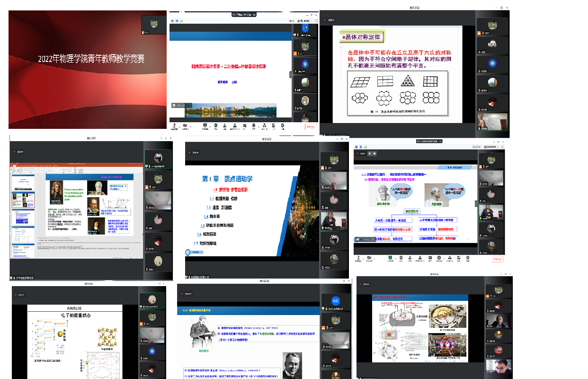Click End Meeting button in campus-photo slide window
The image size is (588, 379).
(310, 126)
